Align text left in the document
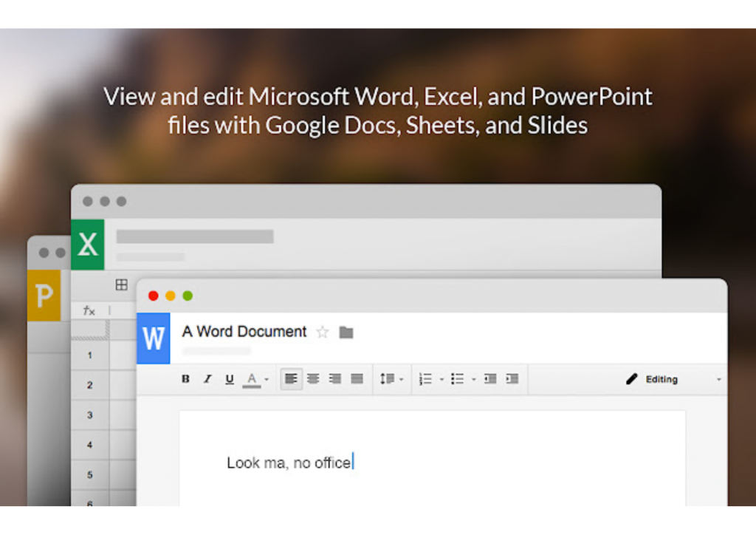Screen dimensions: 756x535 coord(291,378)
